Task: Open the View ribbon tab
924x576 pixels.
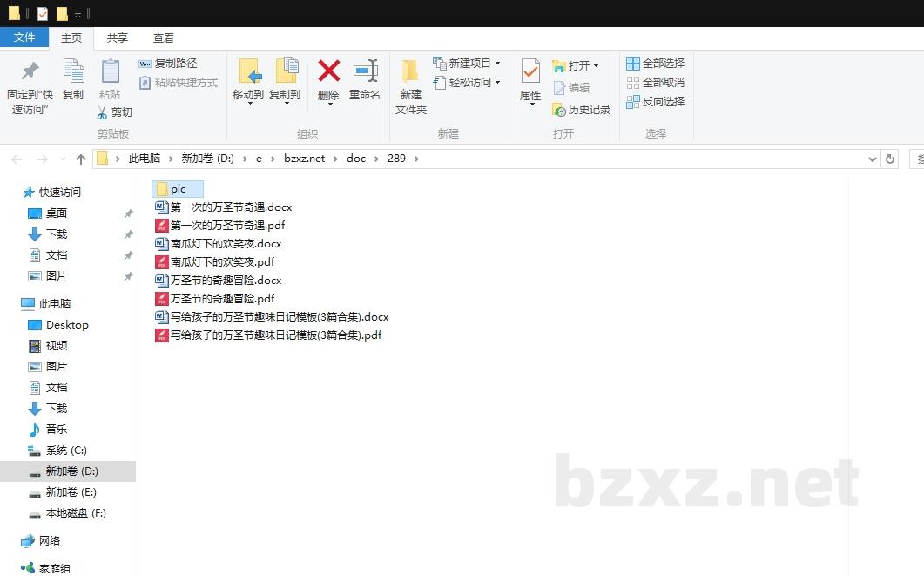Action: 163,38
